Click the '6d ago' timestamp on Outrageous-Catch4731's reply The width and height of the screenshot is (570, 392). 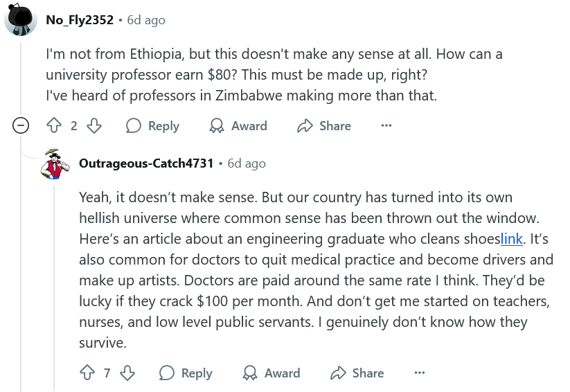247,163
